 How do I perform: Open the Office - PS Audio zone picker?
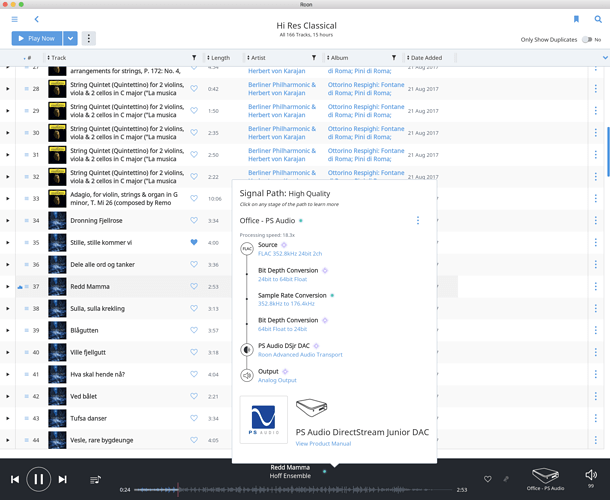pyautogui.click(x=545, y=479)
